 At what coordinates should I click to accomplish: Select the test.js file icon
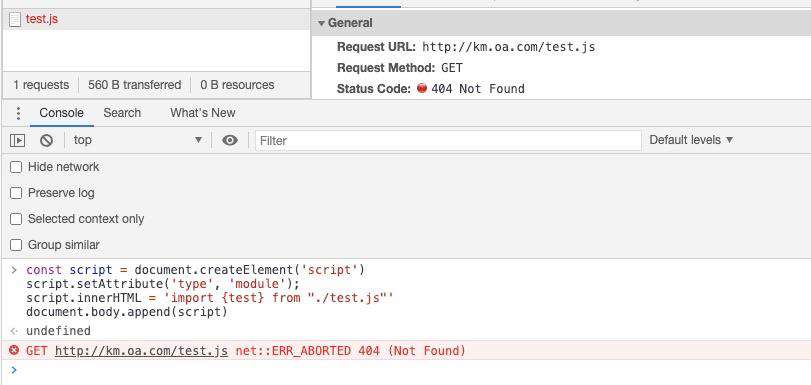(x=16, y=20)
